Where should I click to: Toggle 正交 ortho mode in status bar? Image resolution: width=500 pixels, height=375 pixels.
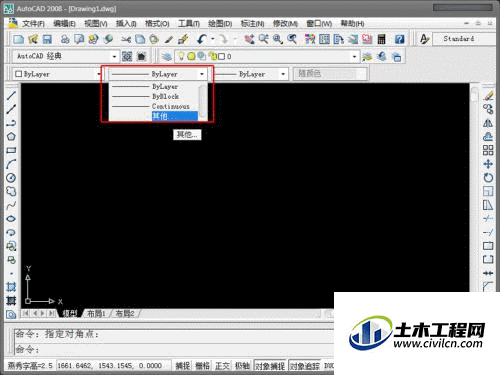[x=222, y=366]
